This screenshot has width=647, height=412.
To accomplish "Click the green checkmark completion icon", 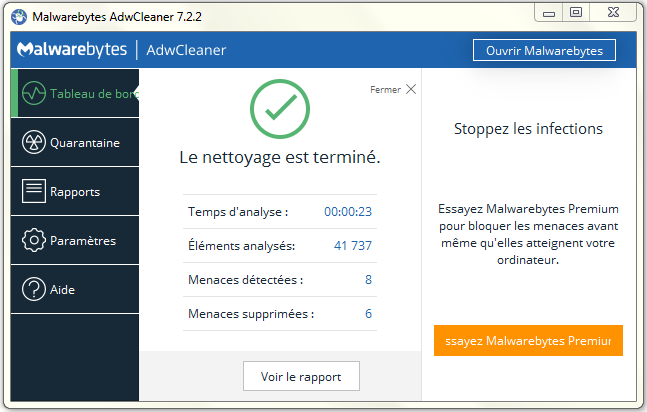I will [280, 109].
